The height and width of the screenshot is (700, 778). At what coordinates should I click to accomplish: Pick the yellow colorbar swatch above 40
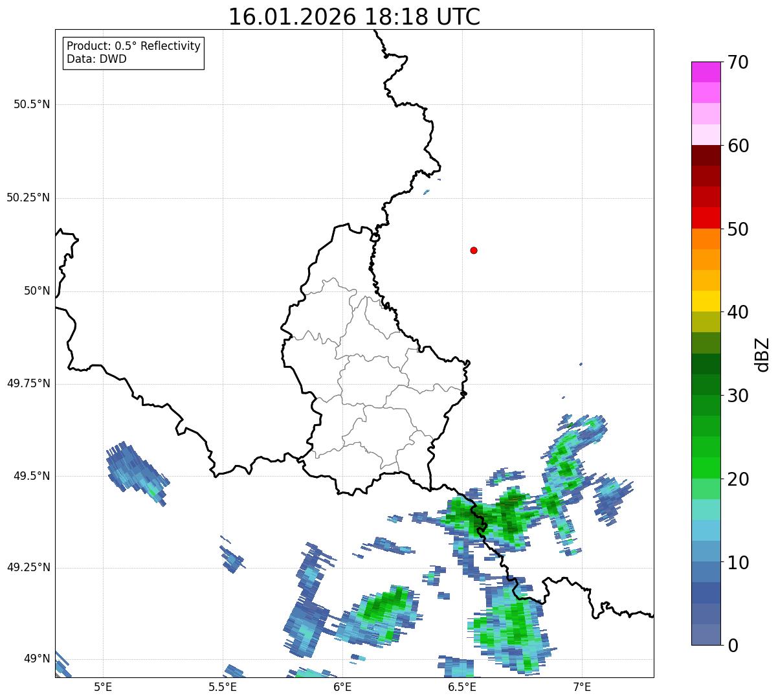[706, 301]
